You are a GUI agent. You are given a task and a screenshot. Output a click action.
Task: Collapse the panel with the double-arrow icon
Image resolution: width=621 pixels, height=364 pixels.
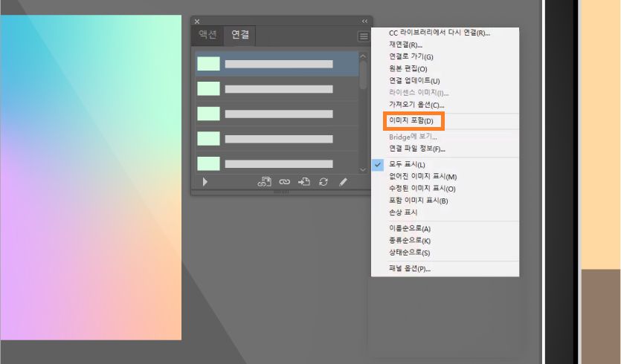pos(364,22)
